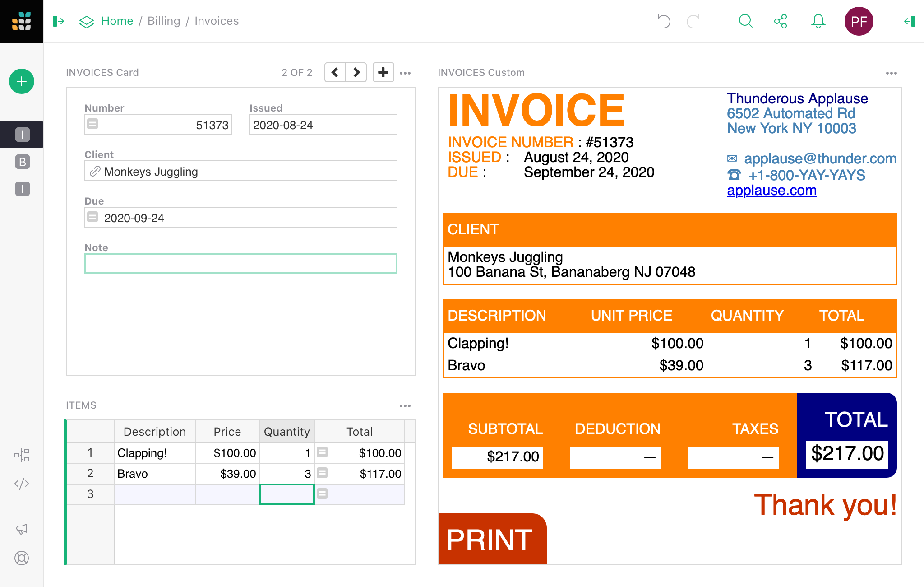The image size is (924, 587).
Task: Click the ITEMS panel overflow menu icon
Action: pyautogui.click(x=406, y=406)
